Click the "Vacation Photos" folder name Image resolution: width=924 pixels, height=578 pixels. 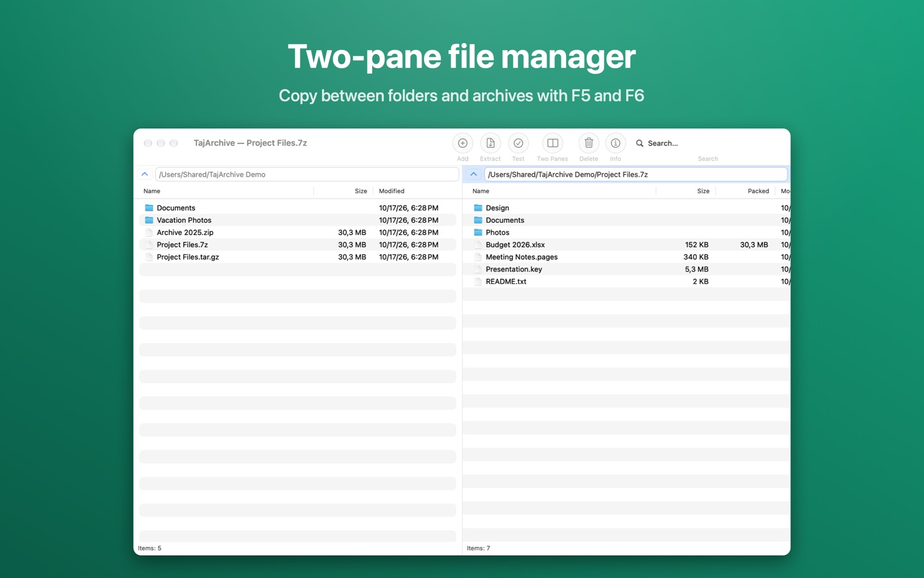(184, 220)
